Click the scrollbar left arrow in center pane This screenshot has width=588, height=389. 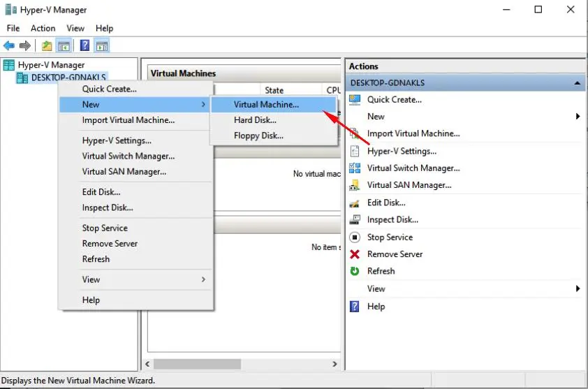tap(147, 364)
